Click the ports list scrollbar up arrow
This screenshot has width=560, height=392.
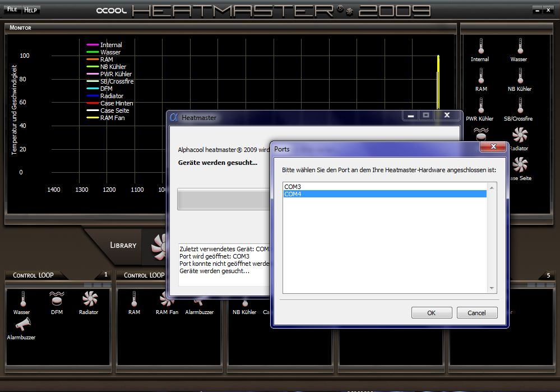click(492, 188)
